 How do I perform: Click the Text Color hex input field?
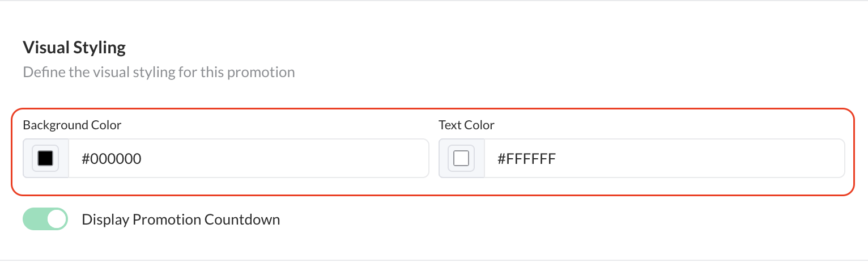pyautogui.click(x=664, y=158)
